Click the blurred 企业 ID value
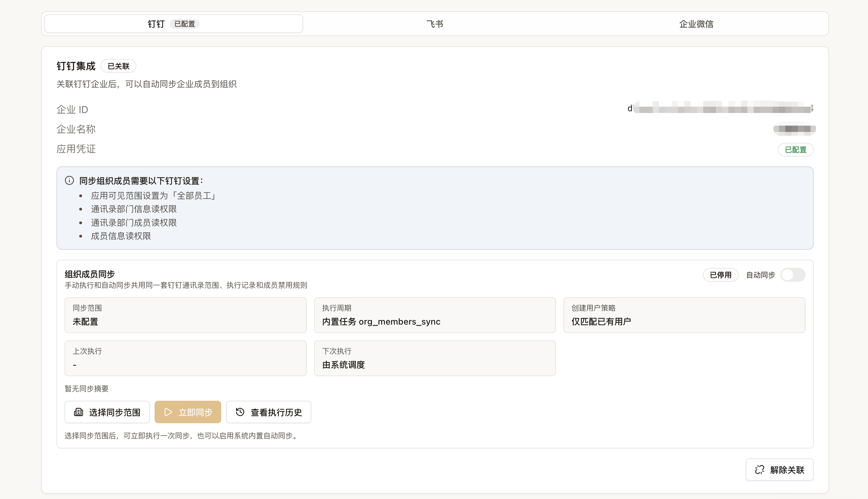The height and width of the screenshot is (499, 868). click(720, 108)
